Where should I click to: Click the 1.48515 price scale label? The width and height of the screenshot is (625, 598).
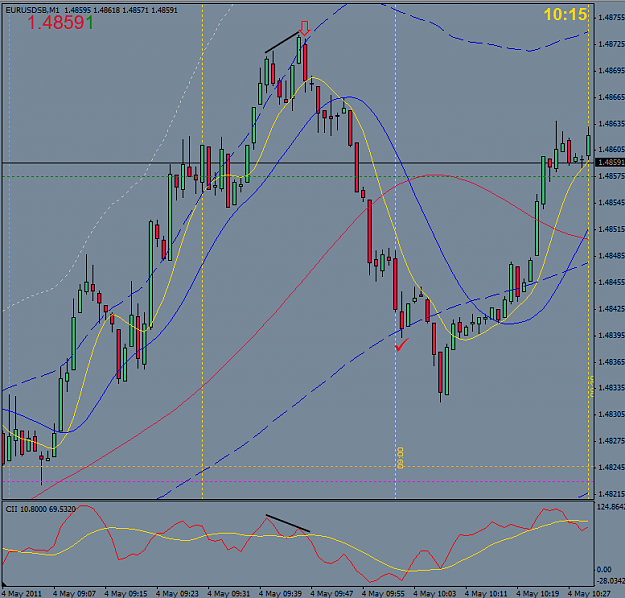tap(611, 229)
